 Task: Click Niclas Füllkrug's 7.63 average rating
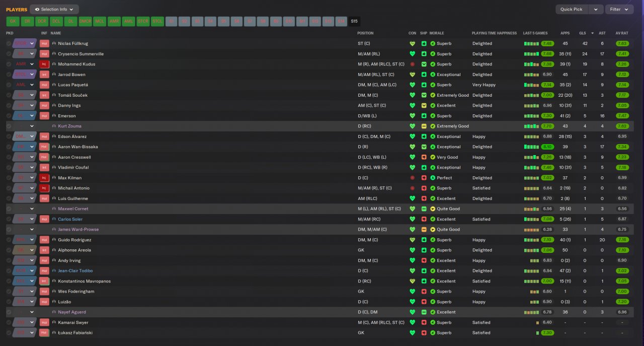click(x=622, y=43)
